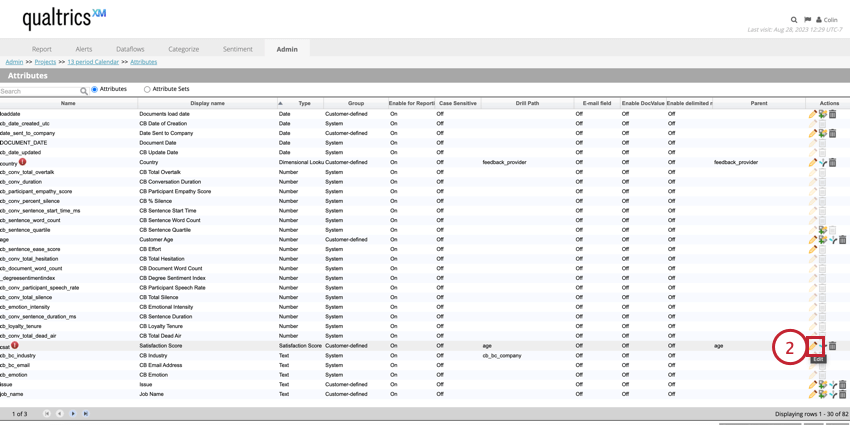Edit the csat Satisfaction Score attribute
The height and width of the screenshot is (425, 850).
click(814, 346)
